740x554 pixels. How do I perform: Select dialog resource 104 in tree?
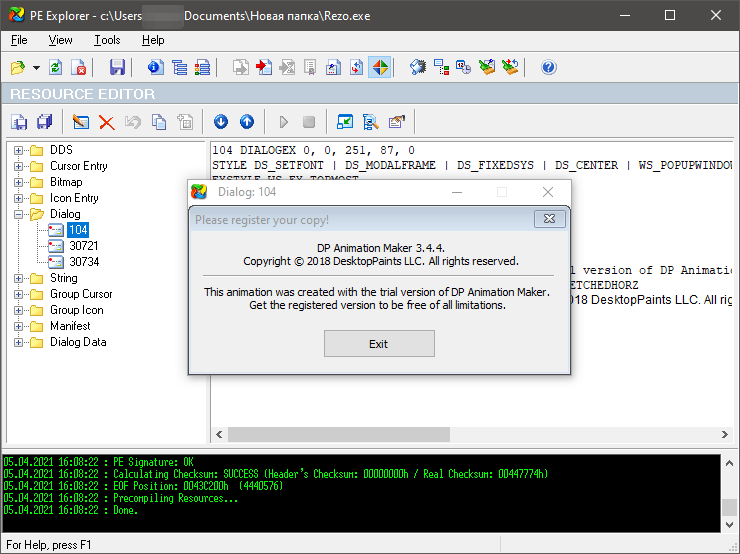point(78,230)
